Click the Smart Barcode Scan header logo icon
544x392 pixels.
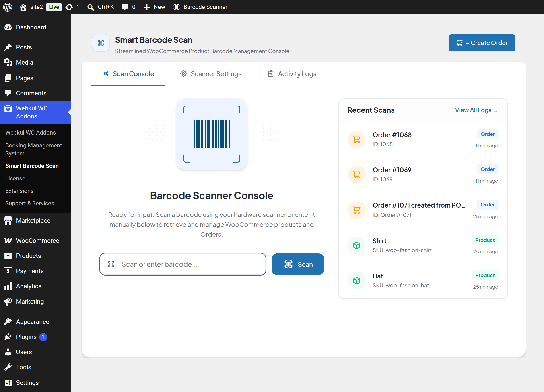tap(101, 43)
